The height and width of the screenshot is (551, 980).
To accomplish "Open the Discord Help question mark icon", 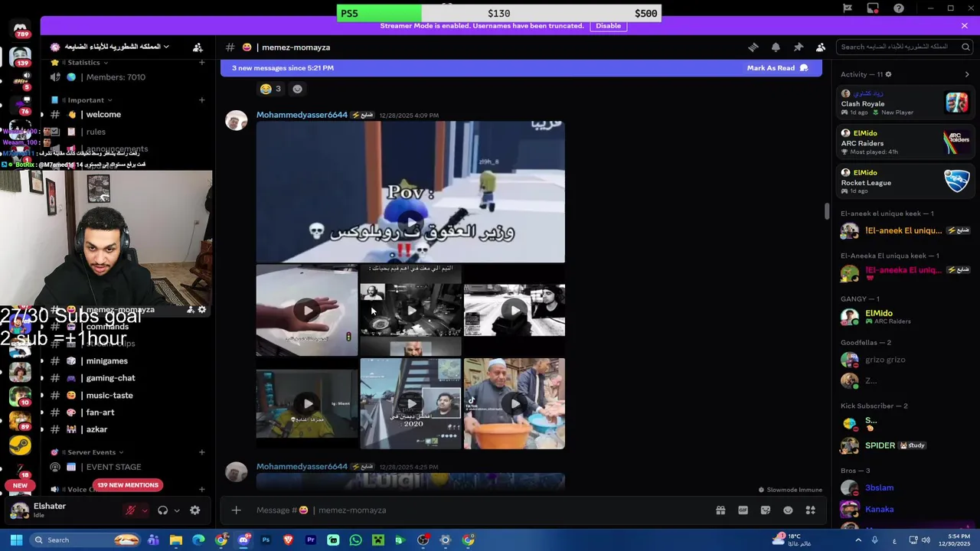I will (899, 8).
